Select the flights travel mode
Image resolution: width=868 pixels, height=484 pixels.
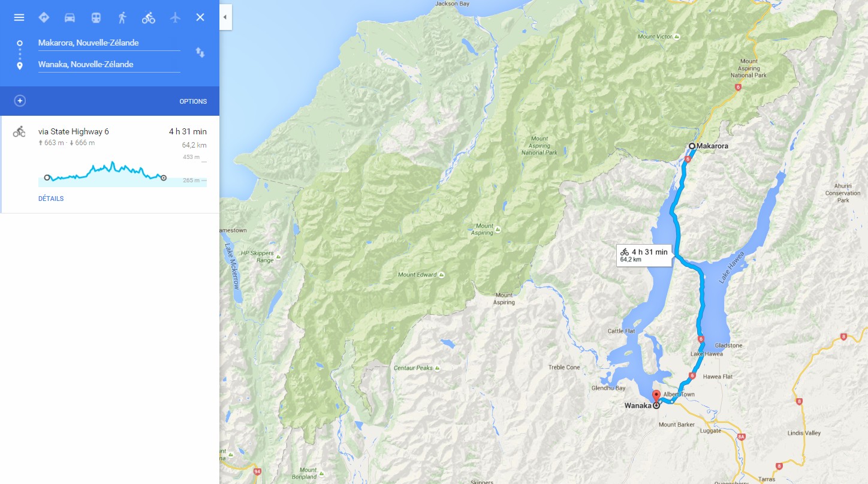click(x=175, y=17)
